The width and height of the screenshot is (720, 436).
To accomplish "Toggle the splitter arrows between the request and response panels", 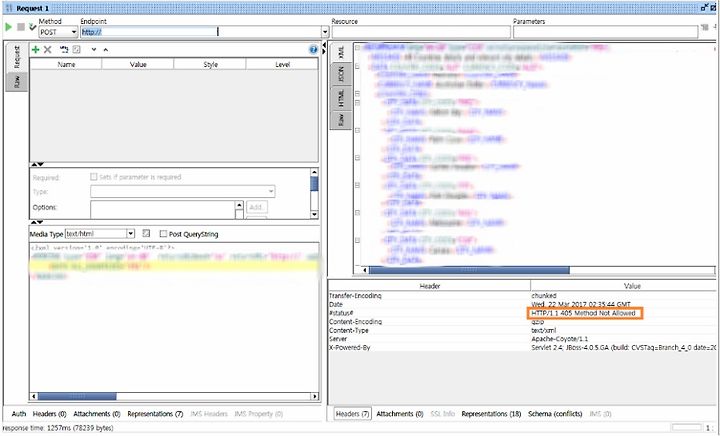I will point(324,48).
